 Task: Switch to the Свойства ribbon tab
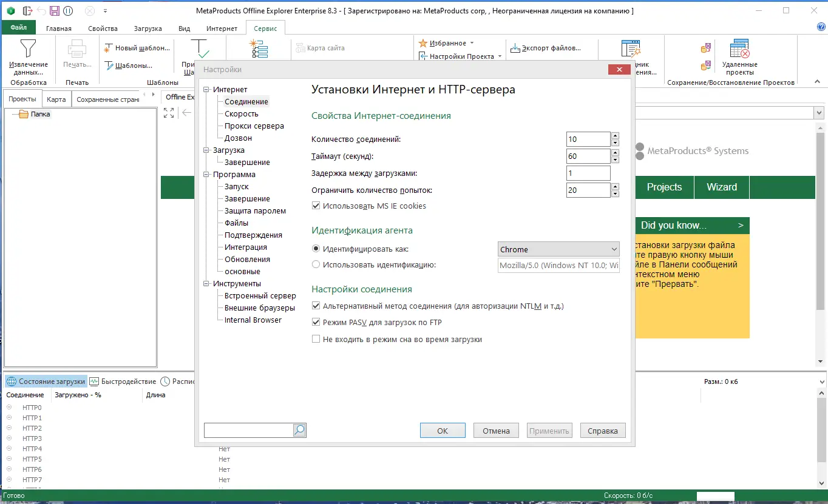[103, 29]
